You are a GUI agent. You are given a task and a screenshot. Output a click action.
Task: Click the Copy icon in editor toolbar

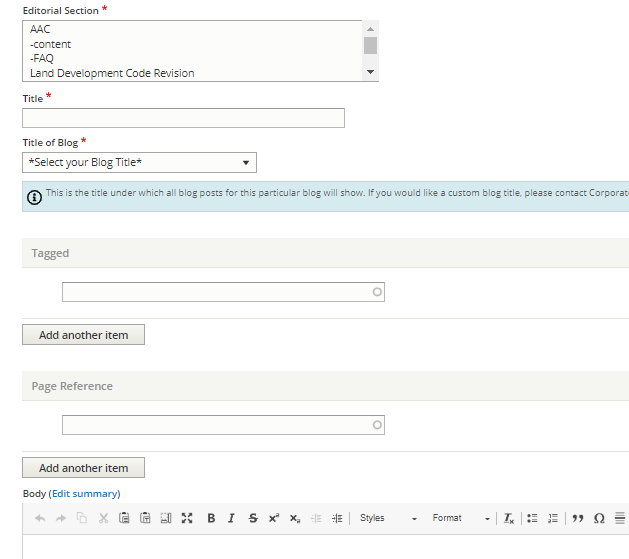pyautogui.click(x=82, y=518)
